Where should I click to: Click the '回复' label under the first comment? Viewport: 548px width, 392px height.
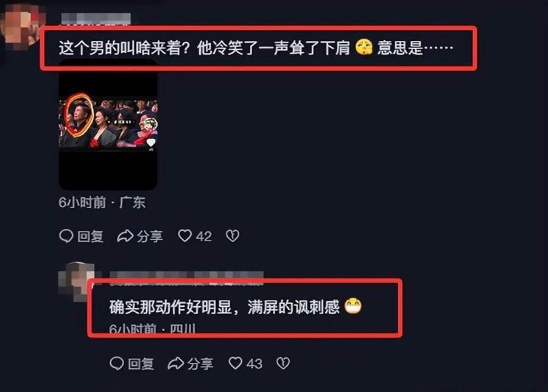91,237
